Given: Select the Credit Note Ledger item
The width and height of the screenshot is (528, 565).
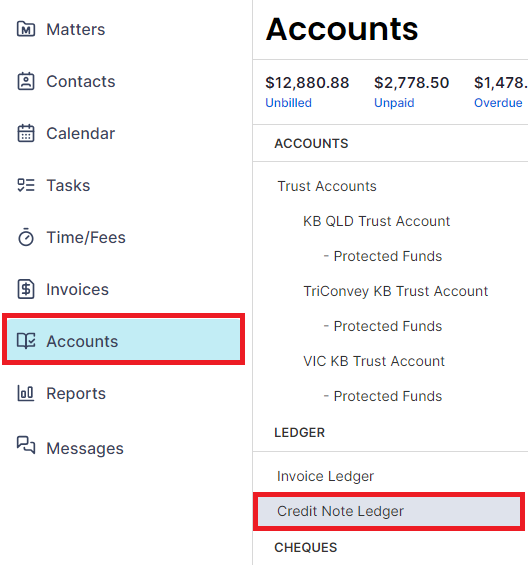Looking at the screenshot, I should pos(389,511).
